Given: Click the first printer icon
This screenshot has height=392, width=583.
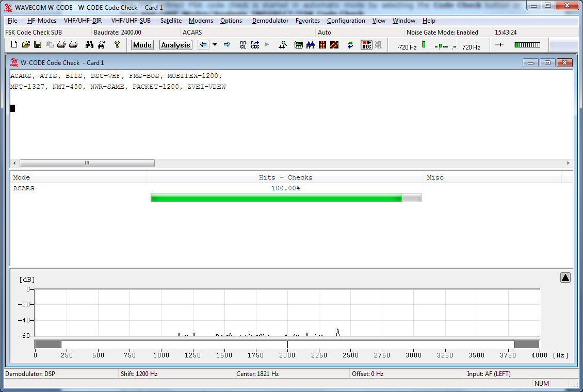Looking at the screenshot, I should pyautogui.click(x=61, y=45).
